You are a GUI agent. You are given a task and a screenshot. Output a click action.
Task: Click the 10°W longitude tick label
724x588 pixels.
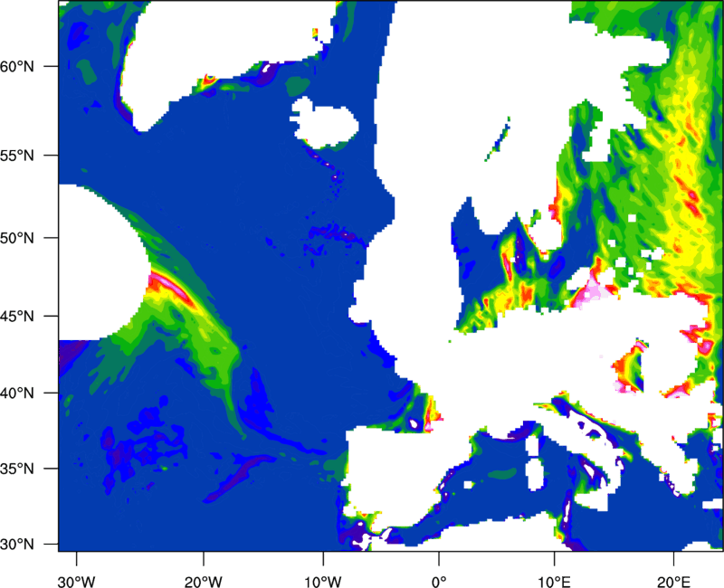coord(323,581)
